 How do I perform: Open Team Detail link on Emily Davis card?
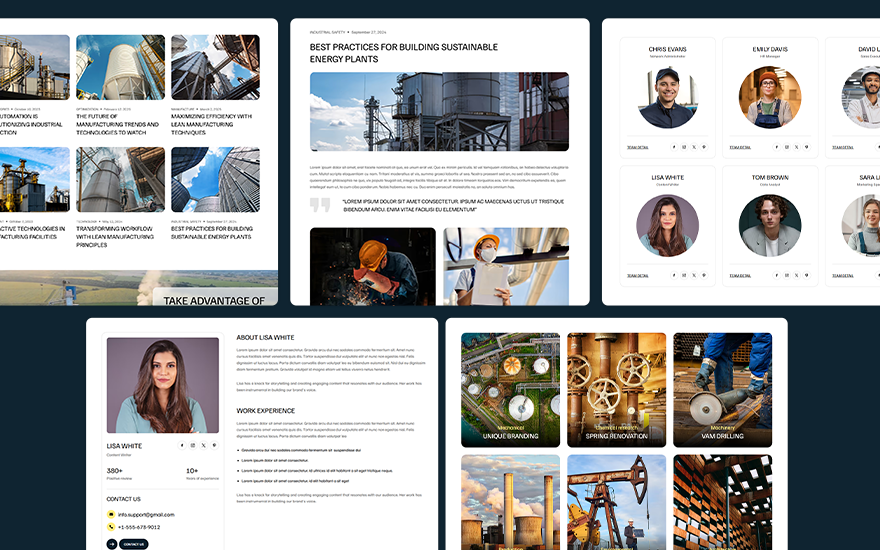pyautogui.click(x=740, y=148)
